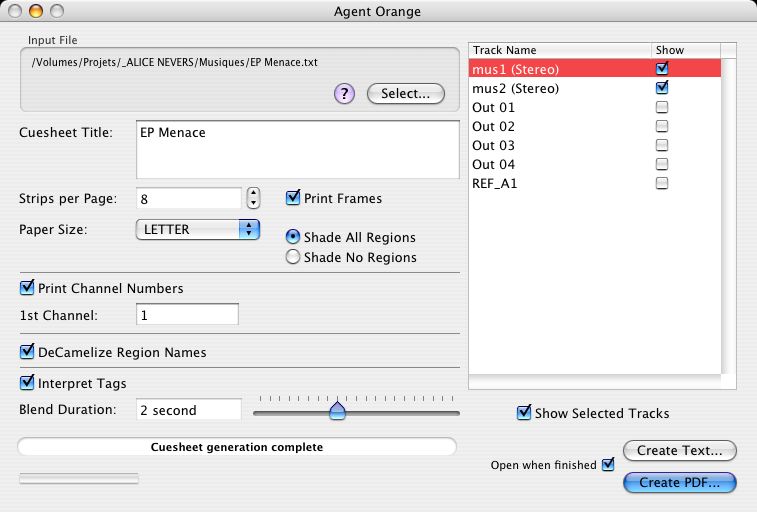
Task: Uncheck Show for mus2 (Stereo) track
Action: click(661, 88)
